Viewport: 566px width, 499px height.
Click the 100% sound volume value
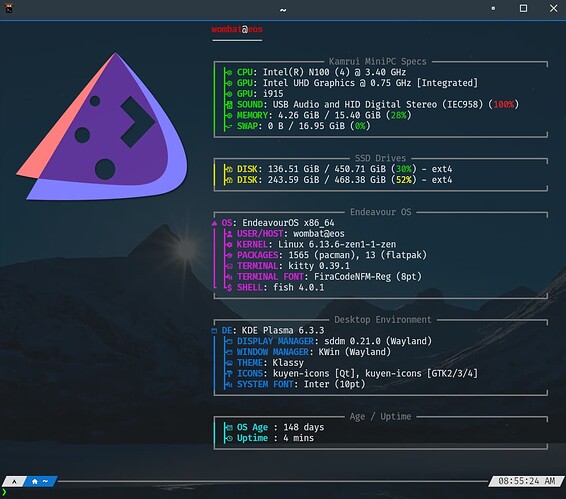504,105
